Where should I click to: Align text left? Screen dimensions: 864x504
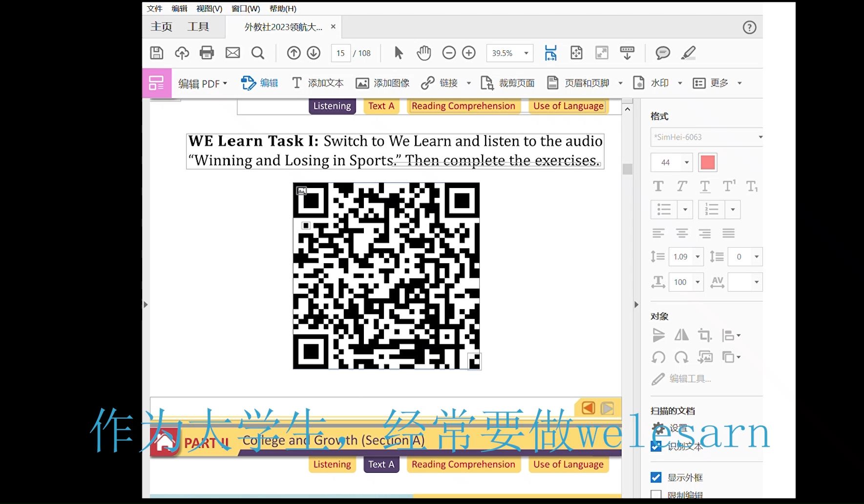[x=658, y=233]
